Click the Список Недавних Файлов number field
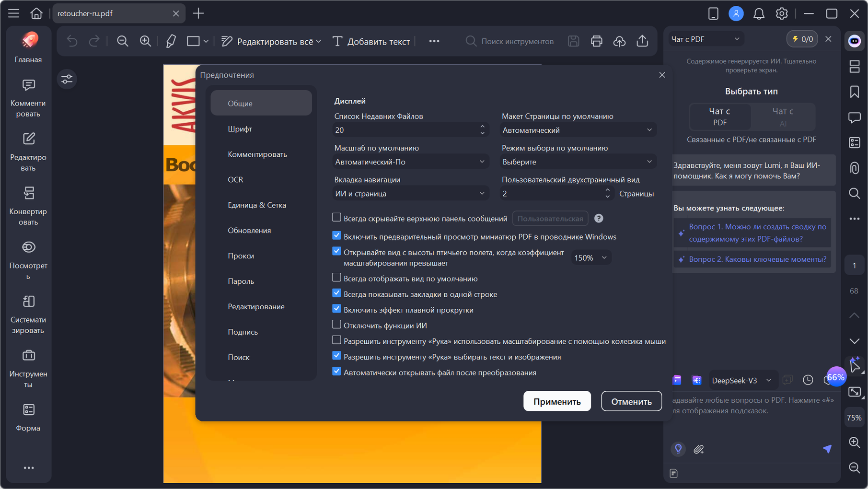 410,130
